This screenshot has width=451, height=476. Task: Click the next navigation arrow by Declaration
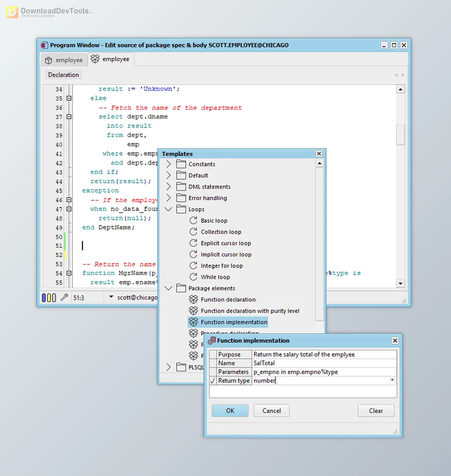[402, 75]
